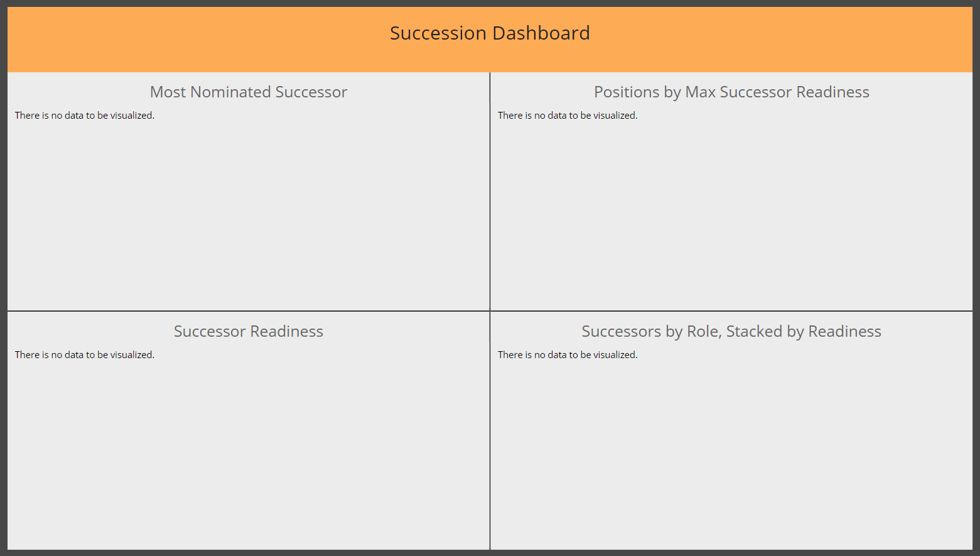This screenshot has width=980, height=556.
Task: Click horizontal divider between the left panels
Action: point(249,311)
